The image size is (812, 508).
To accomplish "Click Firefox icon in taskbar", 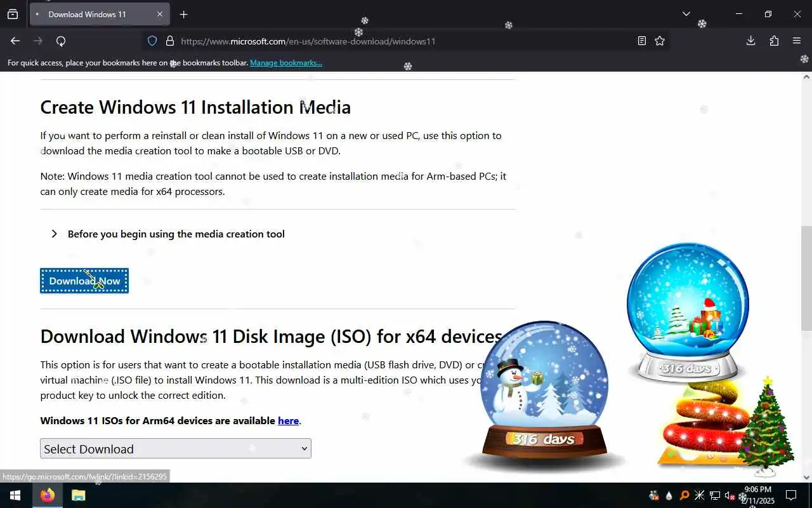I will (48, 495).
